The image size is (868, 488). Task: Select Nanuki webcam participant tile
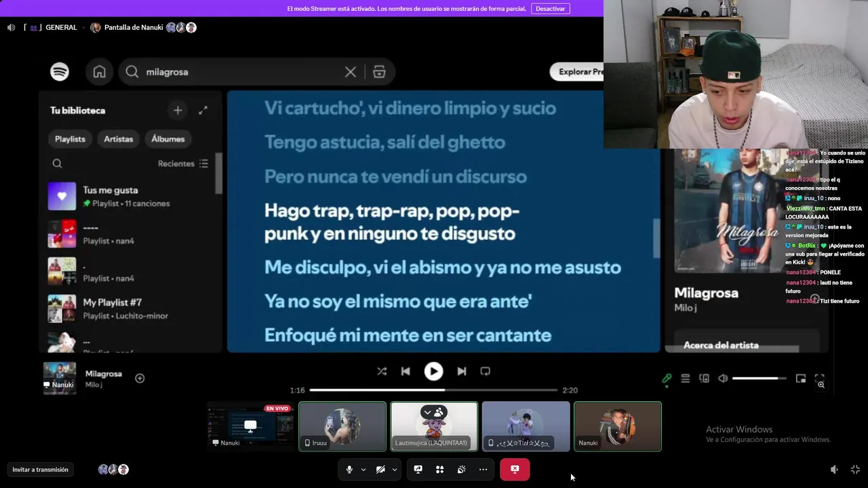click(618, 426)
